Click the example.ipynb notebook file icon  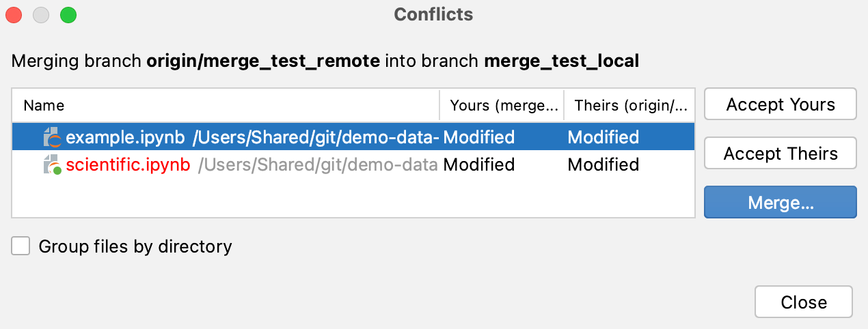pos(52,138)
